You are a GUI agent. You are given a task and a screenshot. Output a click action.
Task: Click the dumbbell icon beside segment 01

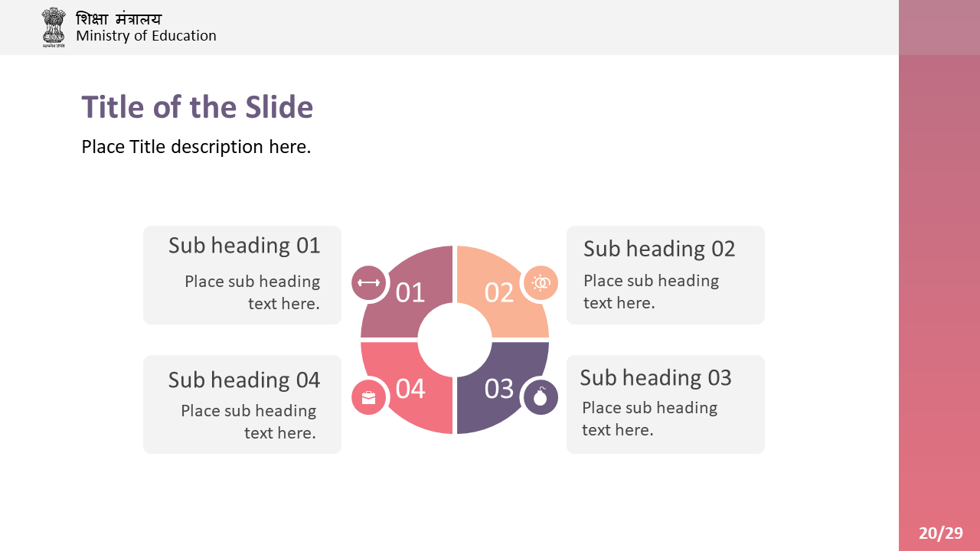pos(369,283)
